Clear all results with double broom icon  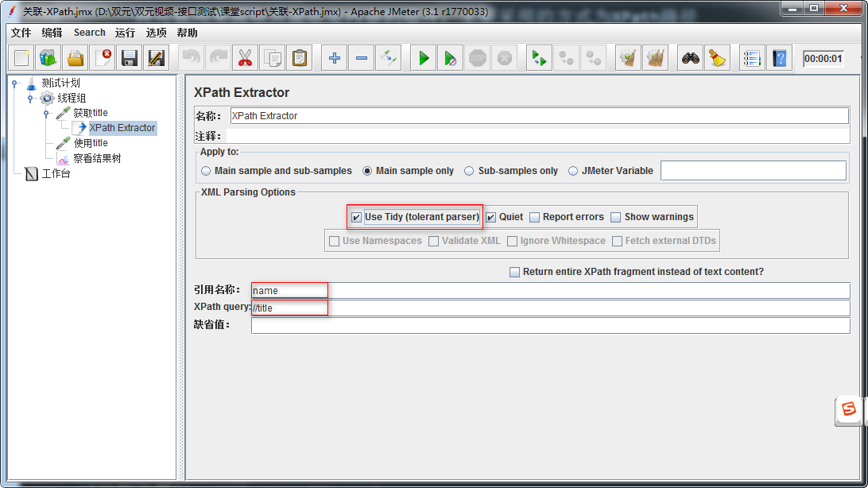coord(656,58)
